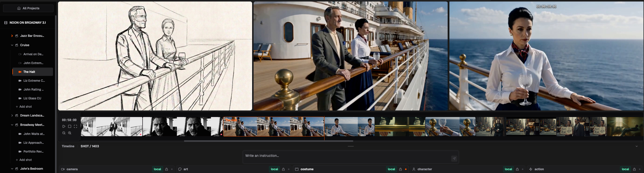Switch to the Timeline tab
The image size is (644, 173).
(x=68, y=146)
